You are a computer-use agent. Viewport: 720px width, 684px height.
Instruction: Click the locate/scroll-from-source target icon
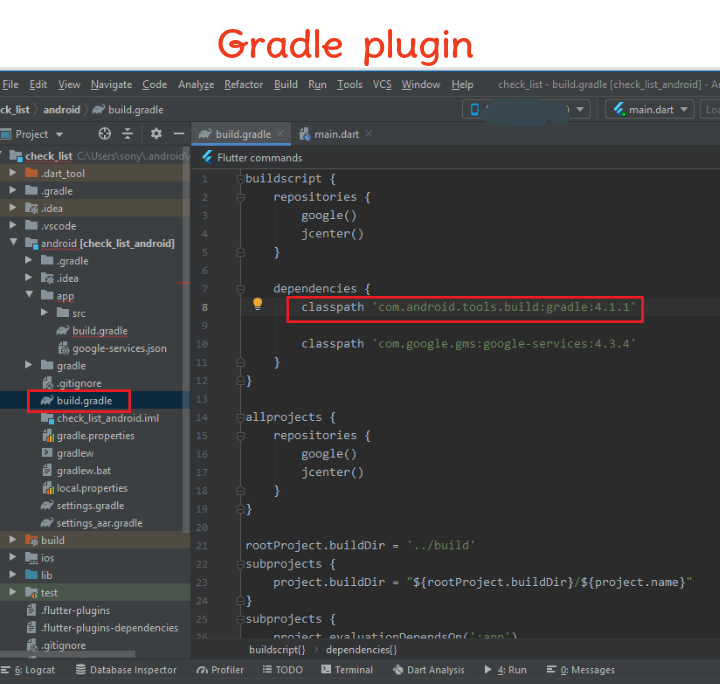pos(105,134)
